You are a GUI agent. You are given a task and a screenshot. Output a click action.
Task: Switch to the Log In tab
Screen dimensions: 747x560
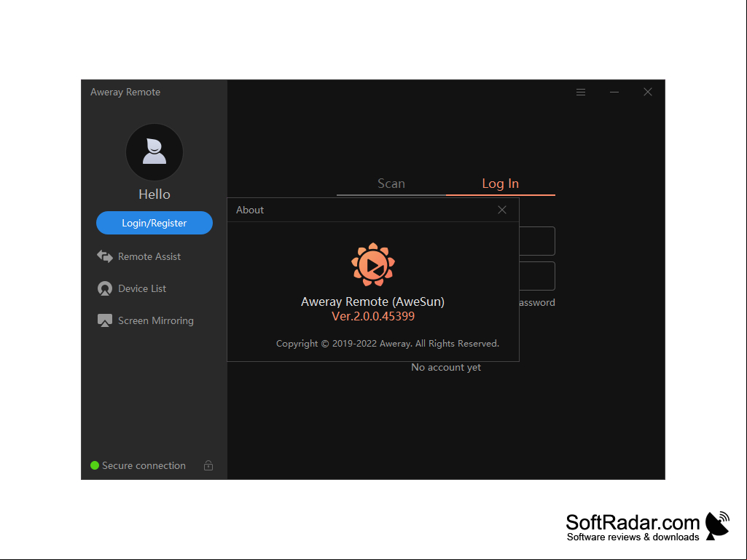pyautogui.click(x=500, y=184)
